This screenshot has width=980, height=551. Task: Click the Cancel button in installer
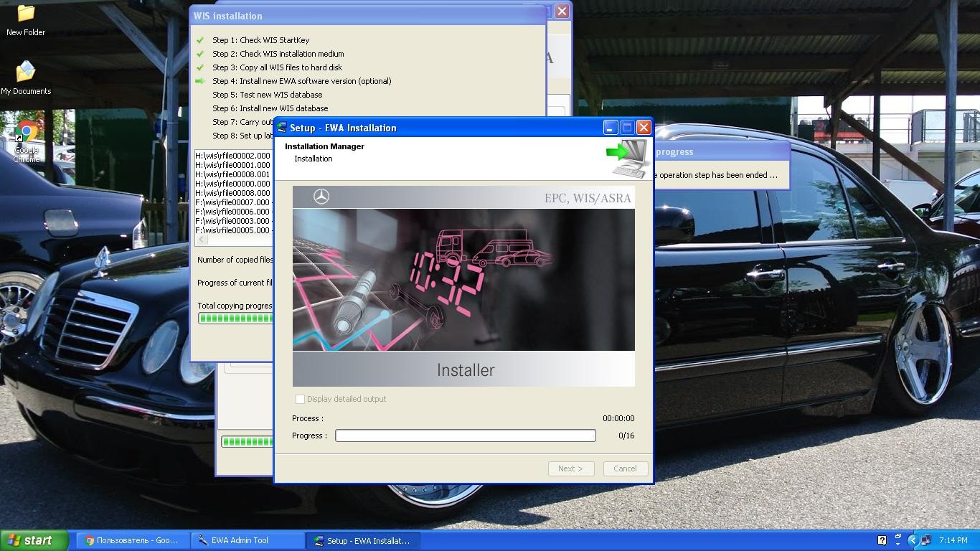click(625, 468)
